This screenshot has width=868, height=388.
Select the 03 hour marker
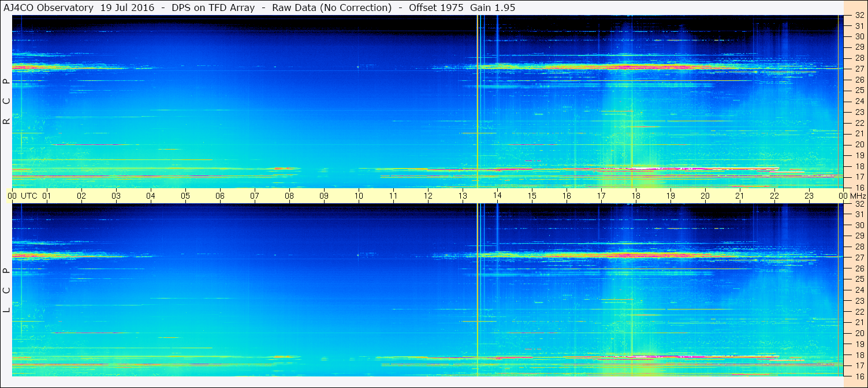116,196
